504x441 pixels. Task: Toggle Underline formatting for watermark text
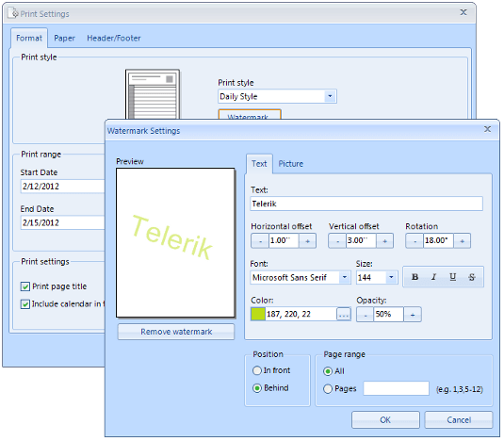[x=452, y=277]
